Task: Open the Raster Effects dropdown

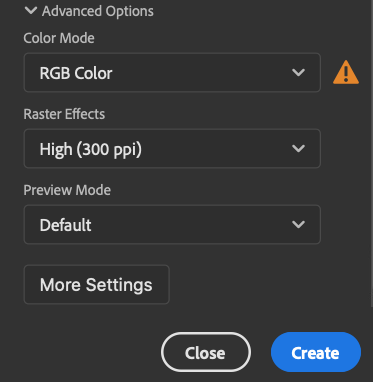Action: coord(172,148)
